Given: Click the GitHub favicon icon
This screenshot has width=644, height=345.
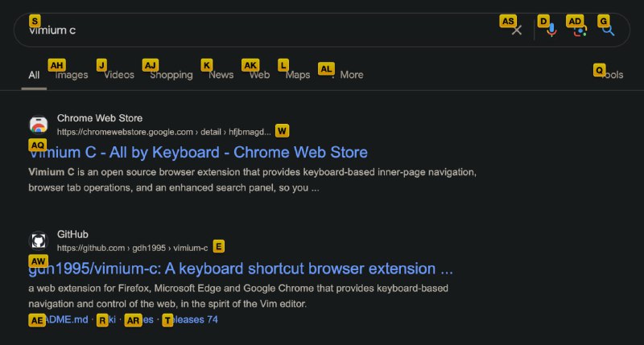Looking at the screenshot, I should pyautogui.click(x=39, y=240).
